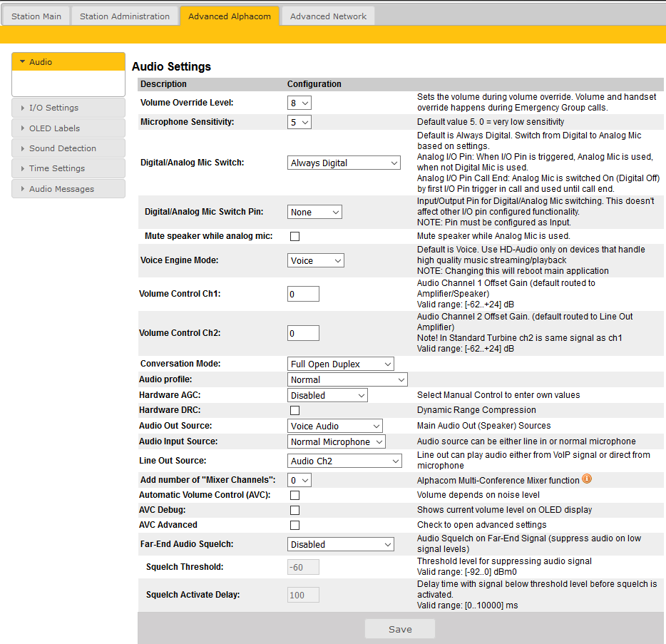Viewport: 666px width, 644px height.
Task: Toggle the Hardware DRC checkbox
Action: [x=294, y=410]
